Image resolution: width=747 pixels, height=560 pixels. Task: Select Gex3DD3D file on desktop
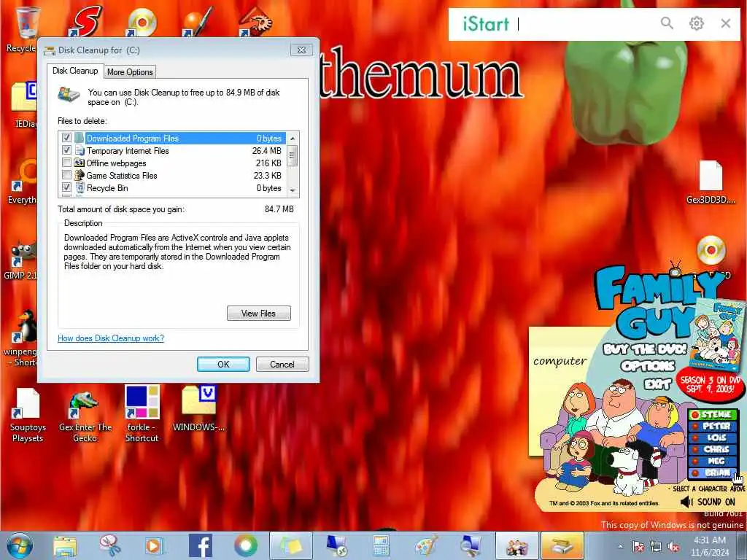click(711, 182)
